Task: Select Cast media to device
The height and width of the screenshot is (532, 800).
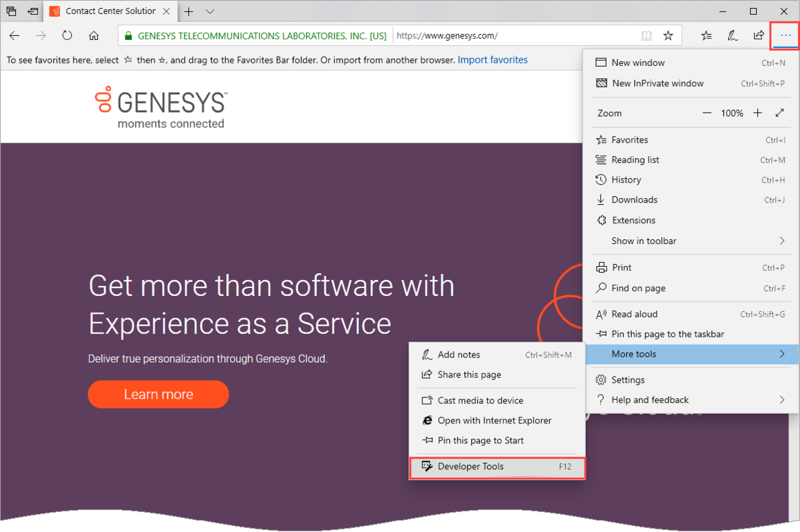Action: 498,401
